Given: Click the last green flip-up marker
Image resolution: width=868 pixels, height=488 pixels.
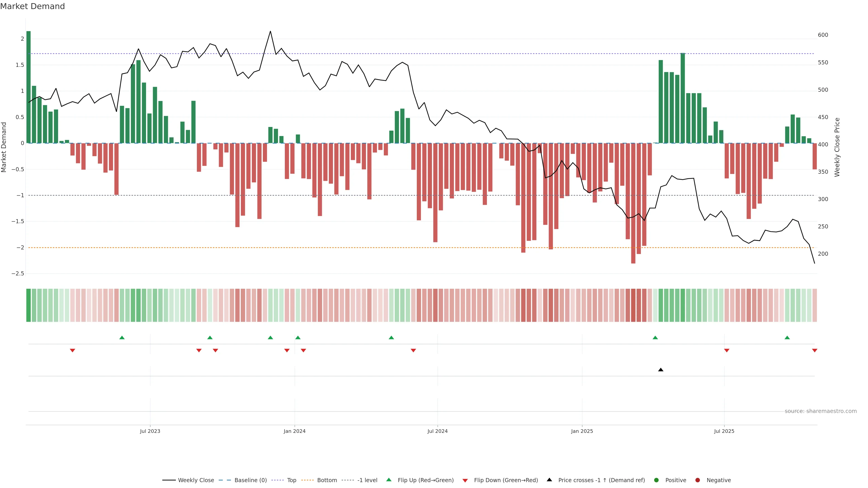Looking at the screenshot, I should click(x=787, y=338).
